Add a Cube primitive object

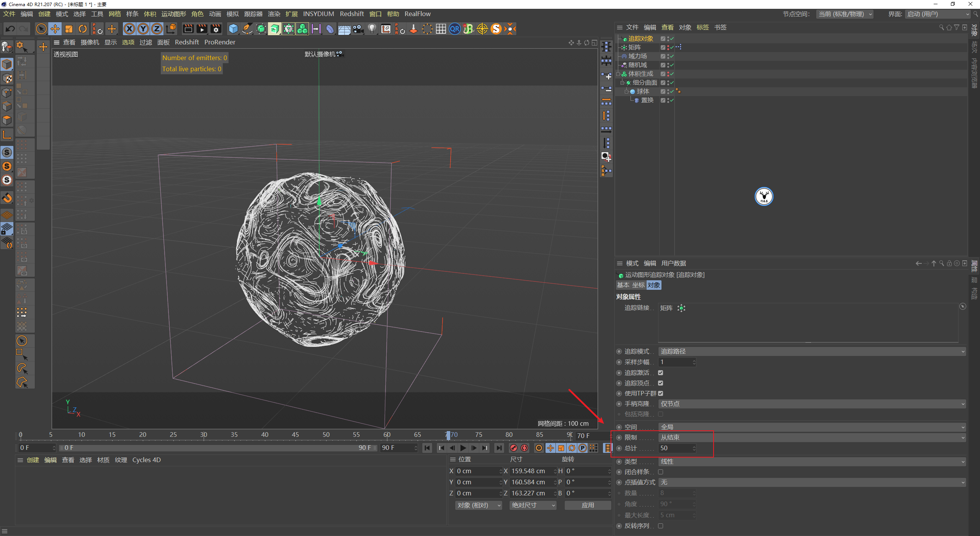tap(233, 29)
